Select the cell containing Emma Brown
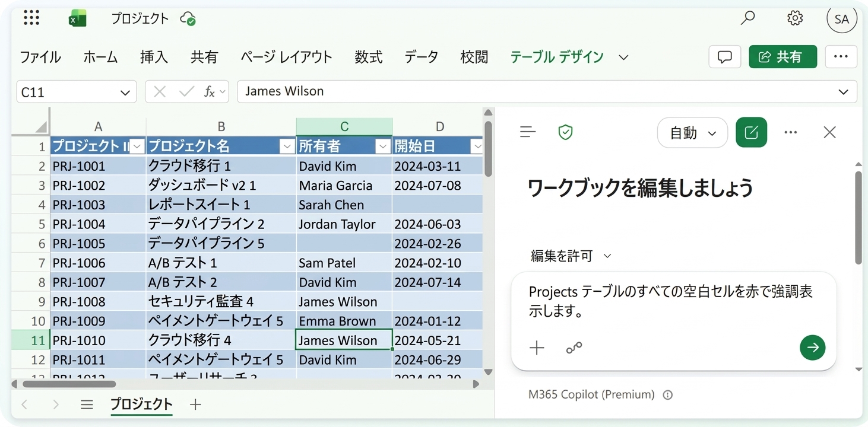The image size is (868, 427). [x=344, y=321]
